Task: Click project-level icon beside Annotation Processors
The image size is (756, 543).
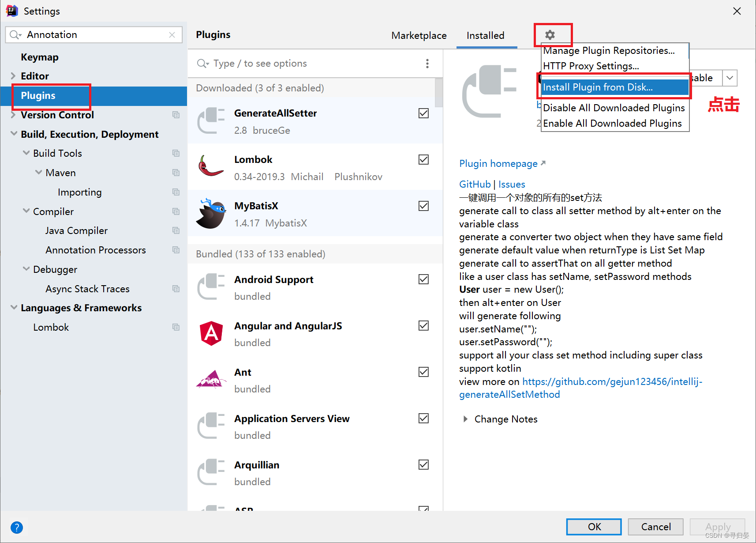Action: (176, 250)
